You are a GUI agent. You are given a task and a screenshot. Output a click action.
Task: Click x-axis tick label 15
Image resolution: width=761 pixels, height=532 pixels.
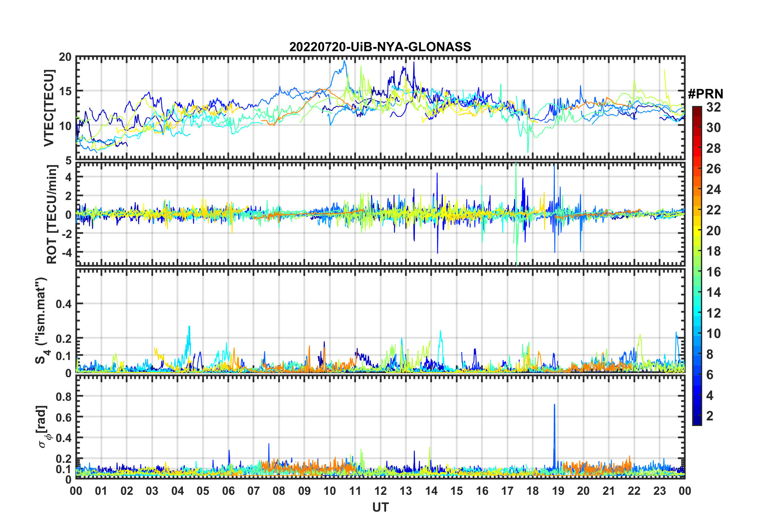coord(457,491)
